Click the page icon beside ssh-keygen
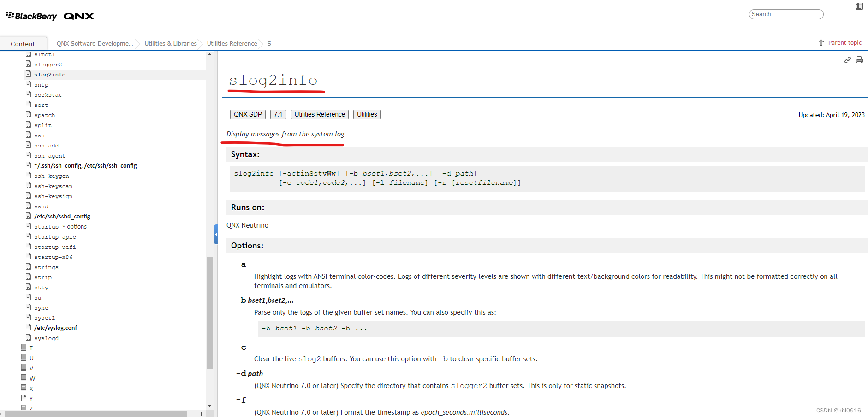The height and width of the screenshot is (417, 868). tap(29, 176)
